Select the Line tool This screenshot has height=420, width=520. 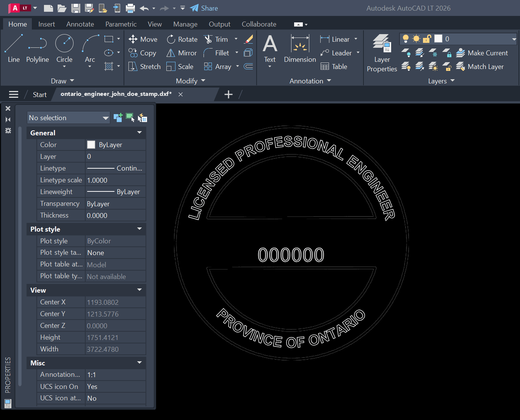(14, 49)
